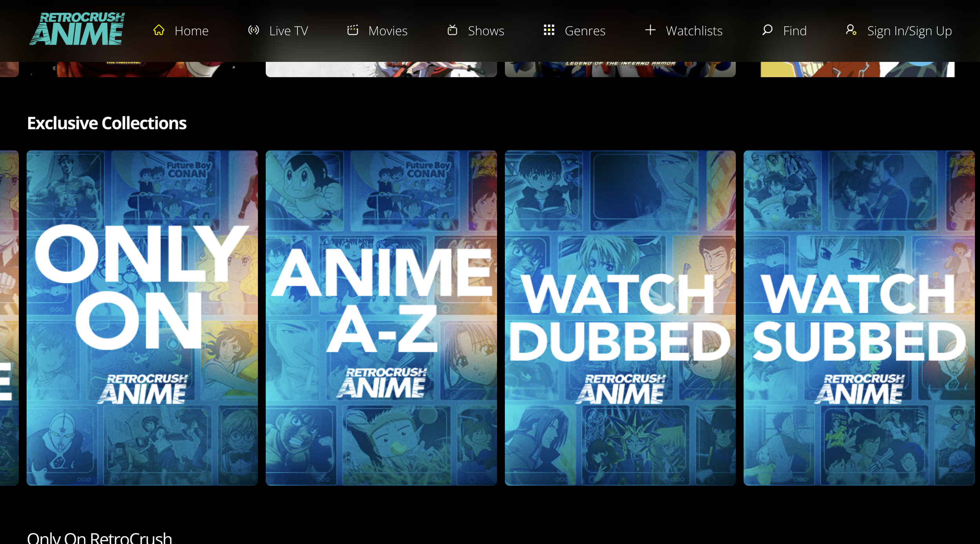Image resolution: width=980 pixels, height=544 pixels.
Task: Click the Sign In user icon
Action: [x=851, y=29]
